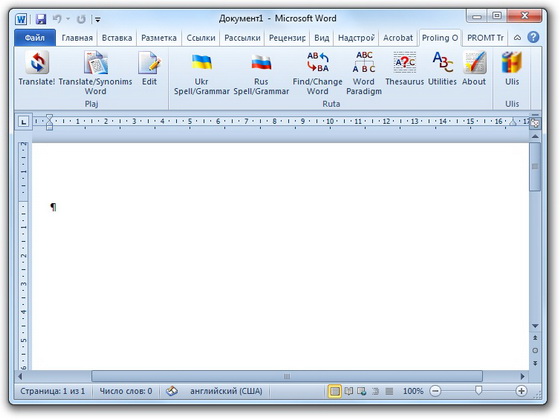Click the page count Страница: 1 из 1
This screenshot has height=420, width=560.
[x=52, y=391]
